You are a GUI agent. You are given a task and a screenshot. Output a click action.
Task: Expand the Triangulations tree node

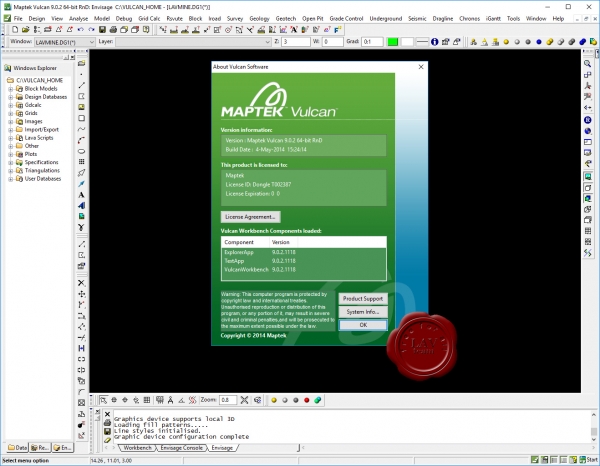point(11,171)
